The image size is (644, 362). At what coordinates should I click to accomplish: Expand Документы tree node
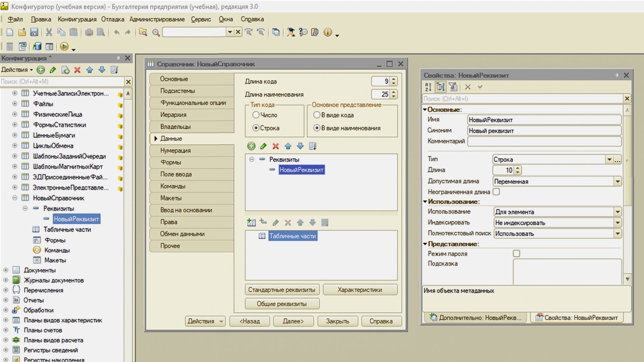(5, 270)
